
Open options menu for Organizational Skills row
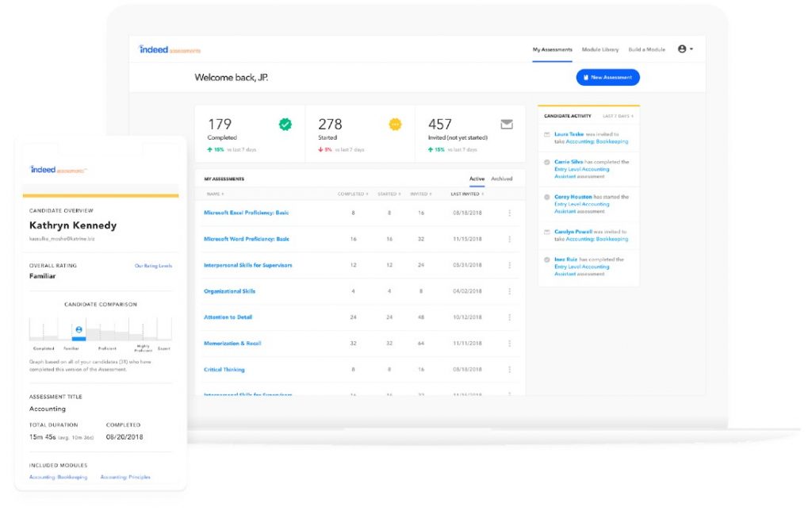point(510,291)
